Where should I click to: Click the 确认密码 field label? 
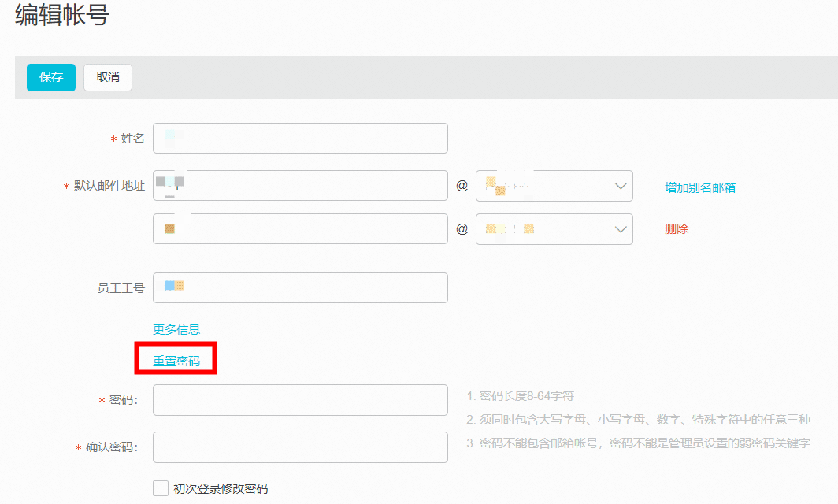coord(111,448)
